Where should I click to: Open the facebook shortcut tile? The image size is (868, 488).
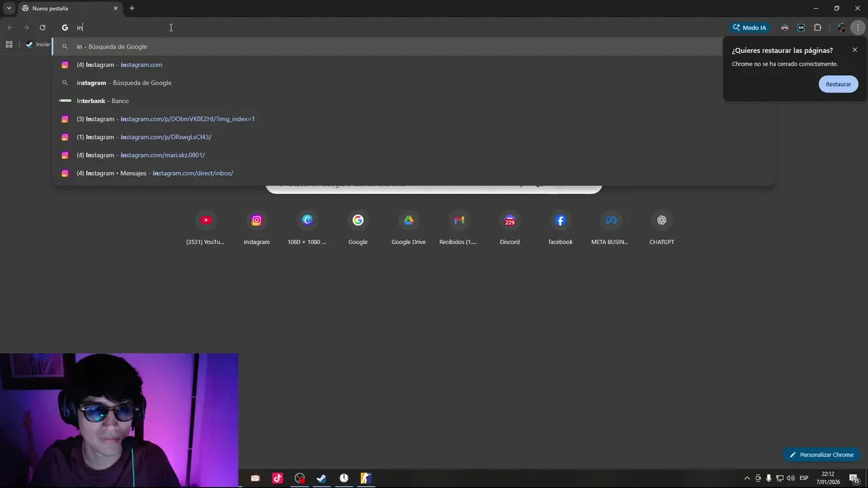[560, 228]
